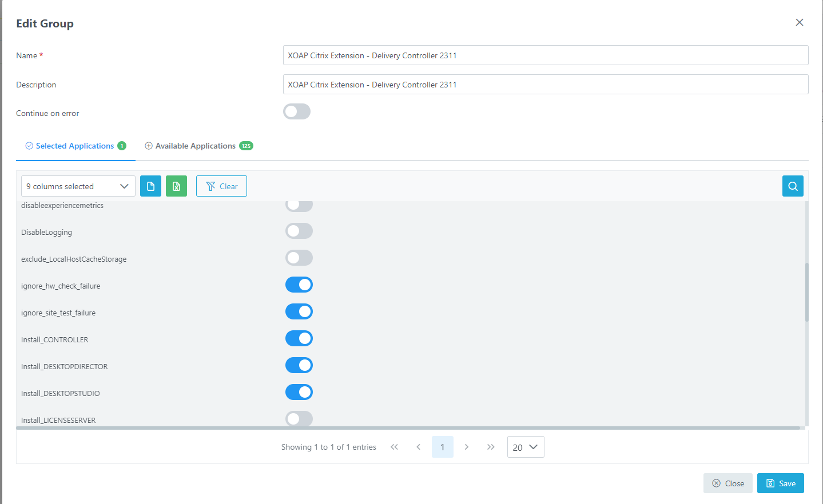Click the checkmark icon on Selected Applications tab
823x504 pixels.
click(29, 146)
